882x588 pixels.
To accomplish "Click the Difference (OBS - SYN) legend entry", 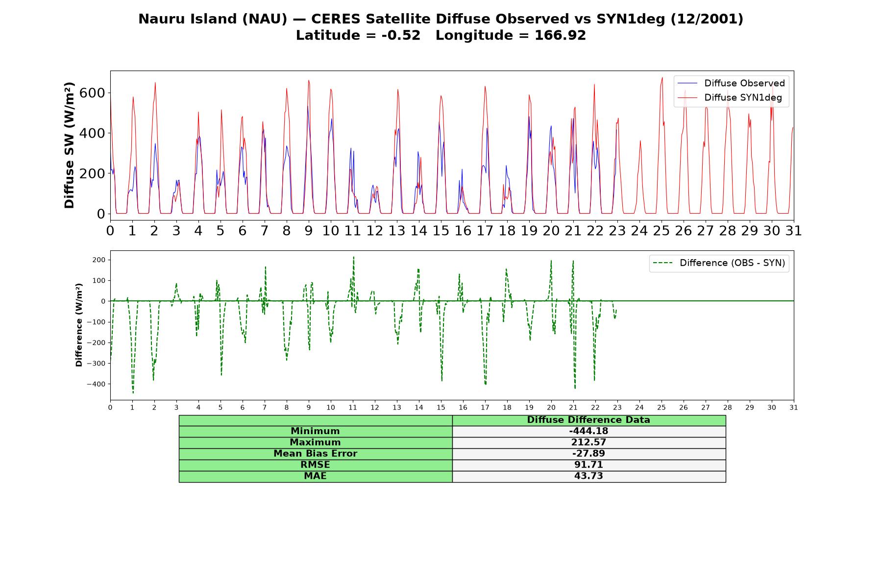I will pos(719,263).
